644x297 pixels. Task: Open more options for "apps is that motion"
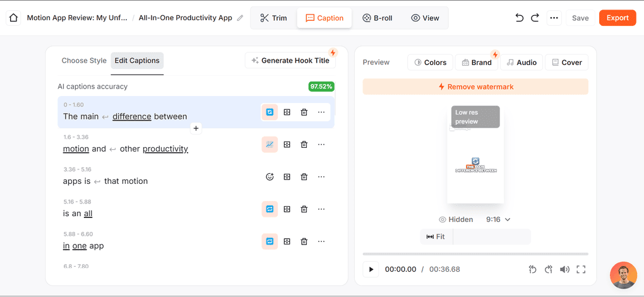(x=321, y=177)
